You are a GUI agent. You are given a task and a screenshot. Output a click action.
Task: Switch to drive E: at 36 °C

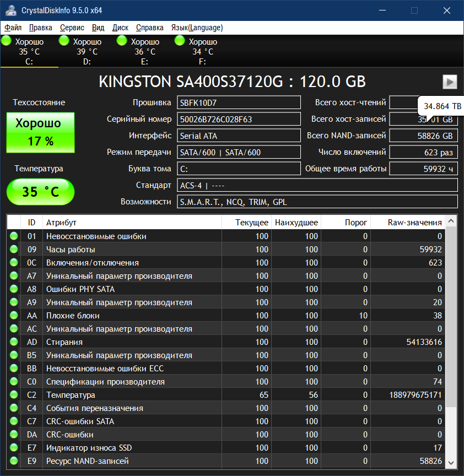coord(145,51)
